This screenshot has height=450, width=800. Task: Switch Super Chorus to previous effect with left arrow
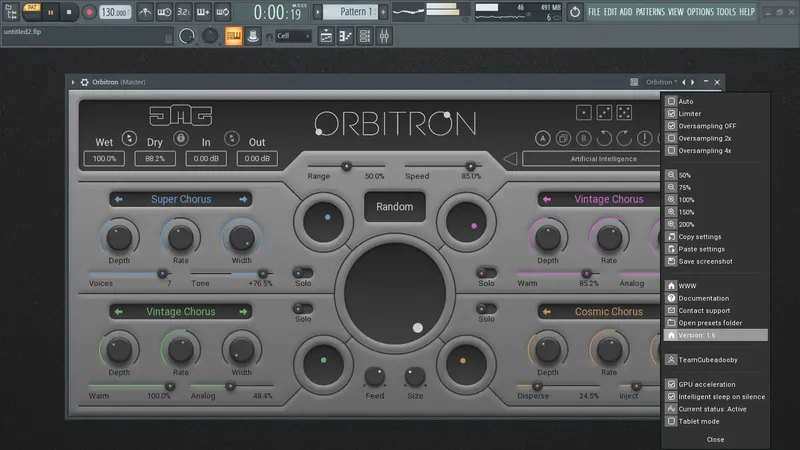tap(118, 199)
